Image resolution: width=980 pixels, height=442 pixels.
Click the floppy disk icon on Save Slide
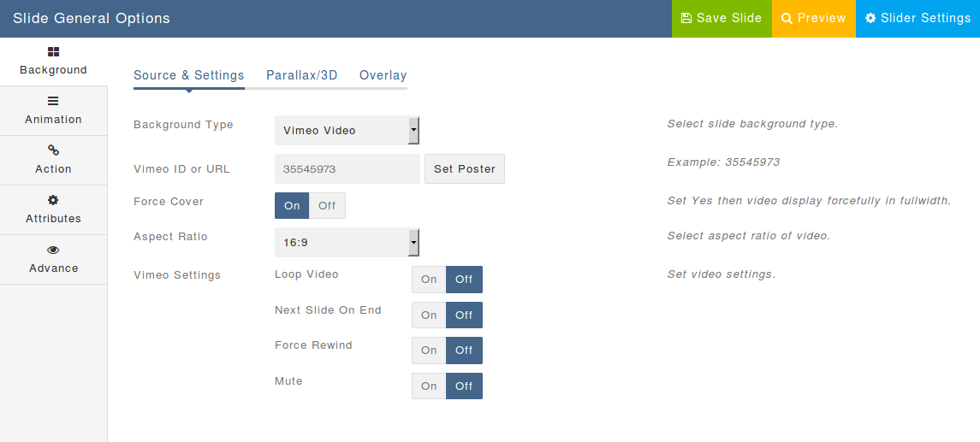coord(686,18)
